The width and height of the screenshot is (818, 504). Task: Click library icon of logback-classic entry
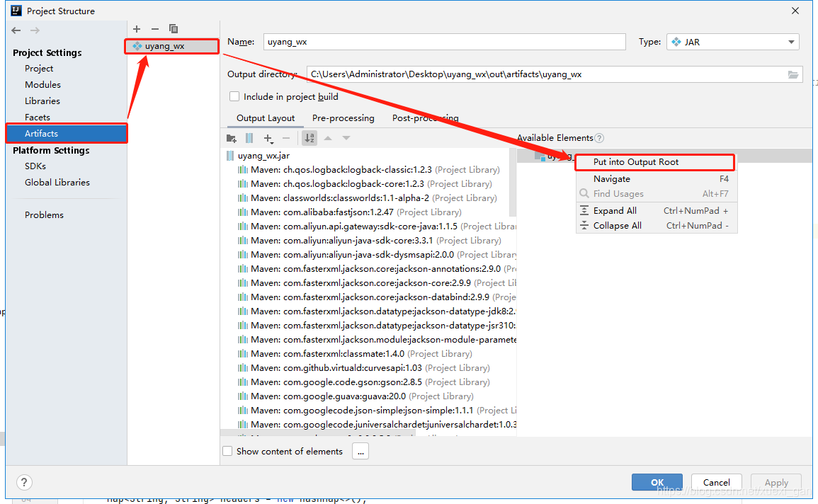pyautogui.click(x=243, y=170)
